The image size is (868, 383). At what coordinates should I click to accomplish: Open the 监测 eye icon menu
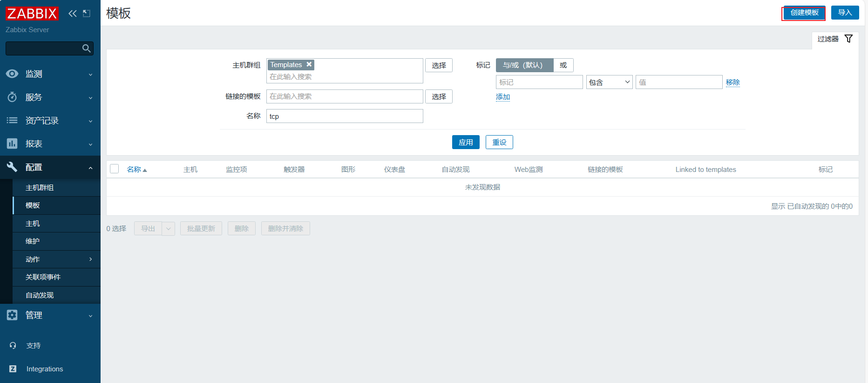coord(12,74)
